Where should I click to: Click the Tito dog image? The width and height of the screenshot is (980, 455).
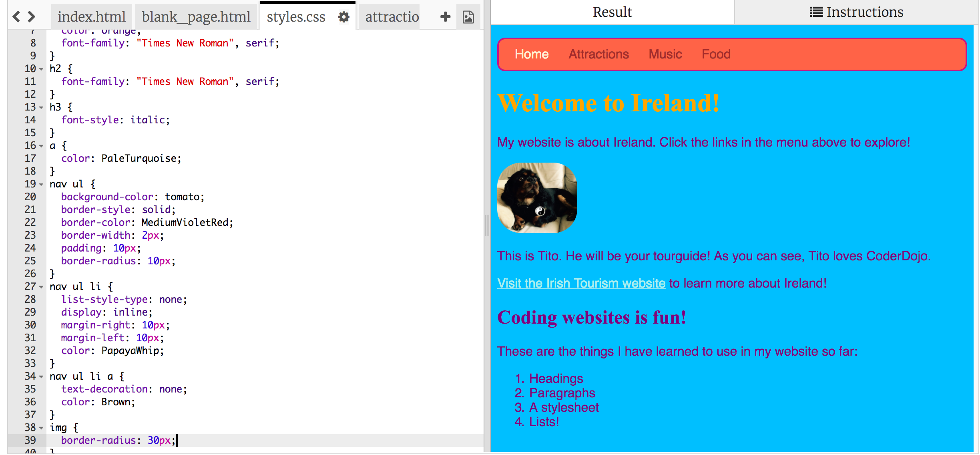tap(537, 197)
